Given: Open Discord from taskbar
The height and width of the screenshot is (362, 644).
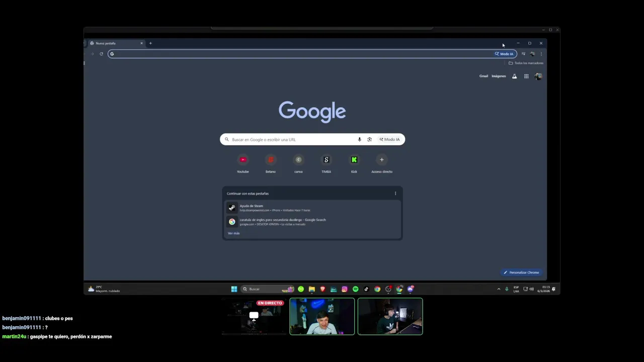Looking at the screenshot, I should (411, 289).
